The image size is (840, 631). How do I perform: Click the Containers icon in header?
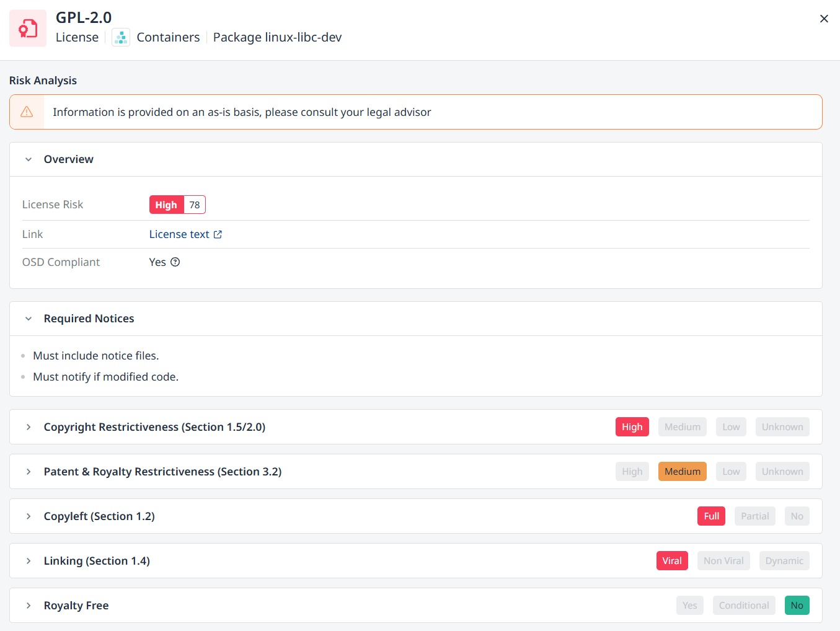(121, 38)
